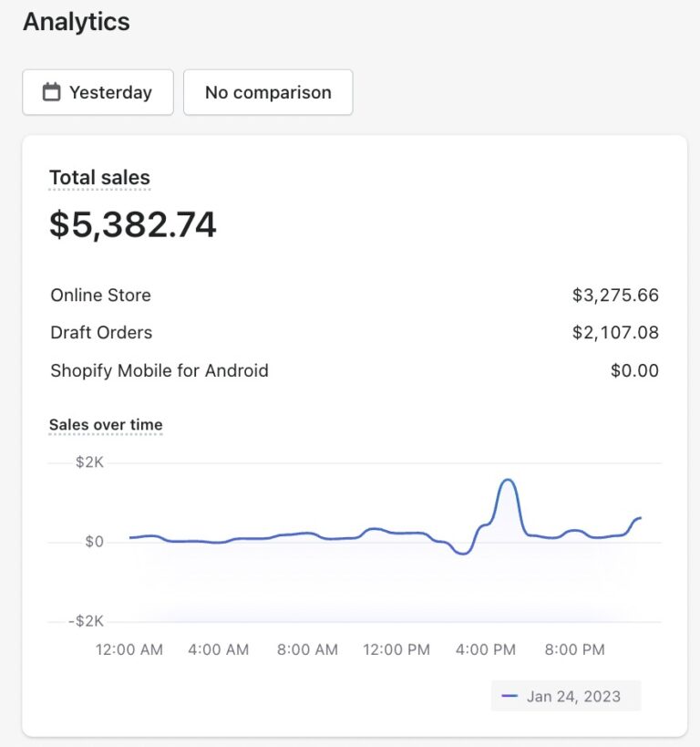Select the Online Store sales row
This screenshot has width=700, height=747.
click(355, 295)
